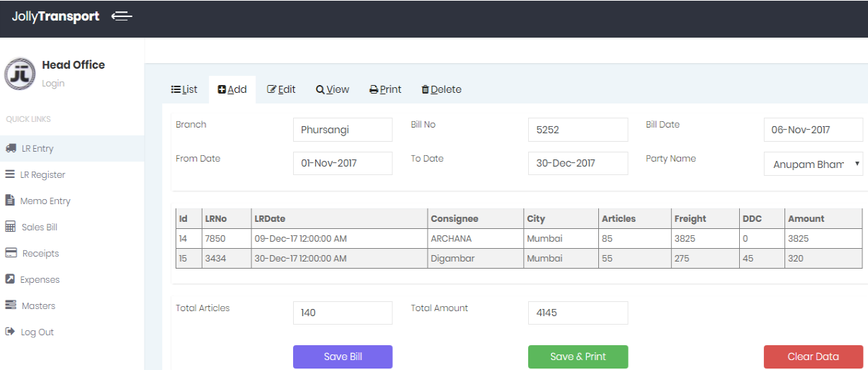The width and height of the screenshot is (868, 370).
Task: Open the Expenses page
Action: pyautogui.click(x=72, y=279)
